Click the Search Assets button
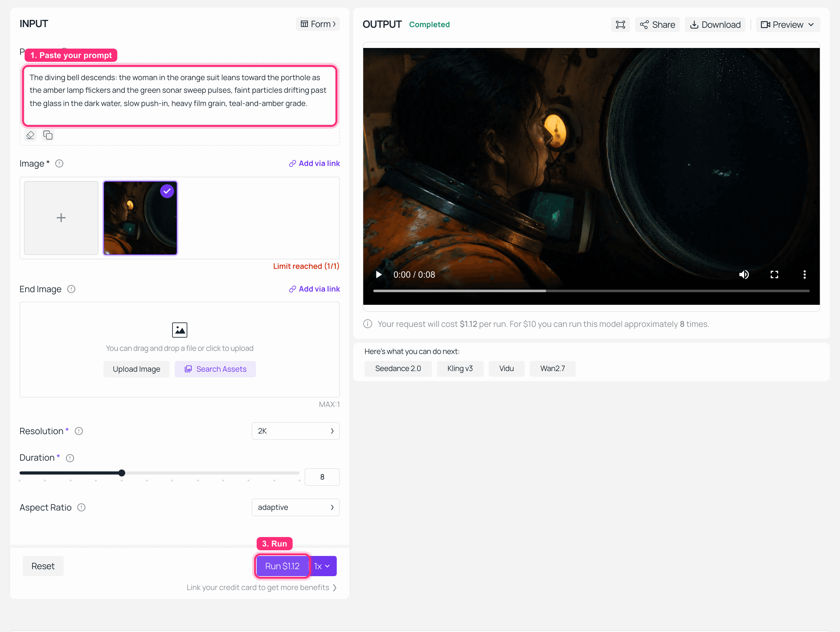Screen dimensions: 840x632 [215, 369]
